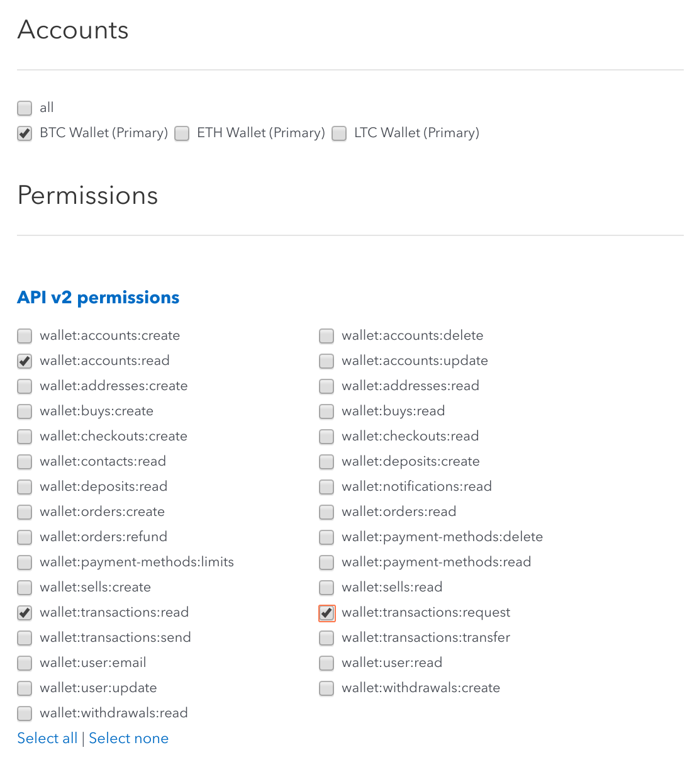This screenshot has height=784, width=697.
Task: Enable wallet:transactions:send permission
Action: click(25, 638)
